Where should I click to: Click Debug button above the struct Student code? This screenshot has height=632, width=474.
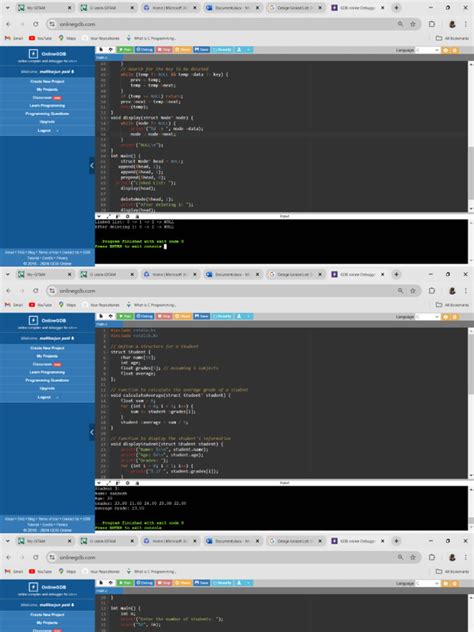click(x=144, y=316)
